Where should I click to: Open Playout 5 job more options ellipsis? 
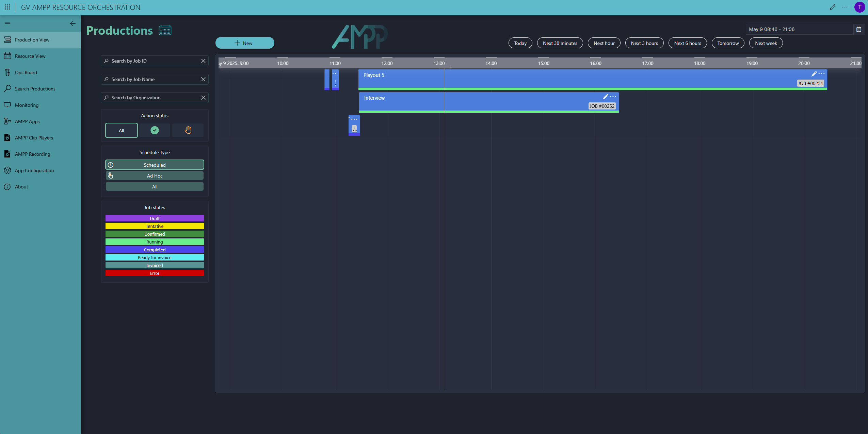point(822,74)
